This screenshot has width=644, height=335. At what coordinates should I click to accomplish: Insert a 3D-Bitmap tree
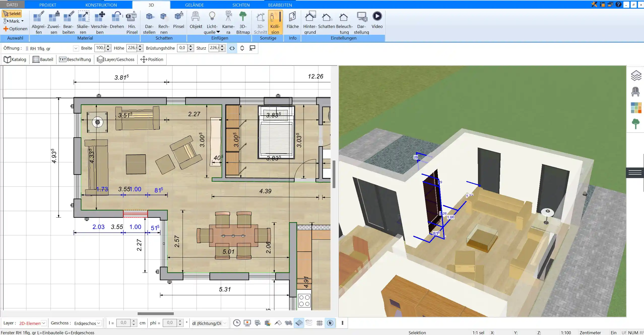tap(243, 22)
